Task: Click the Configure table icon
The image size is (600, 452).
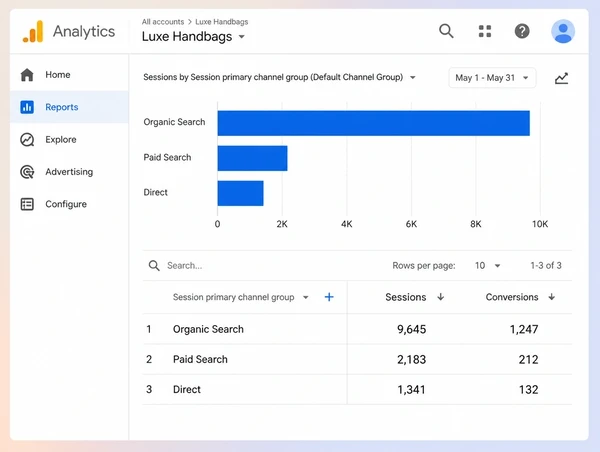Action: click(27, 204)
